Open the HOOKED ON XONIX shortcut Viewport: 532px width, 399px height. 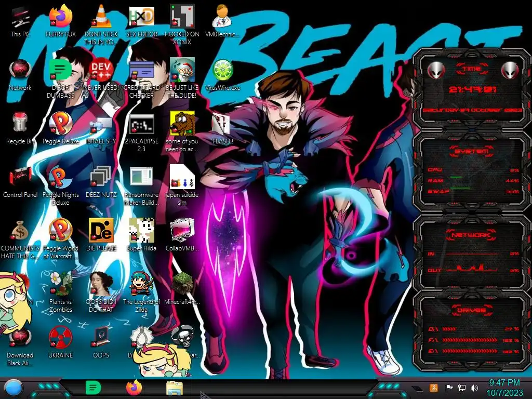tap(182, 24)
